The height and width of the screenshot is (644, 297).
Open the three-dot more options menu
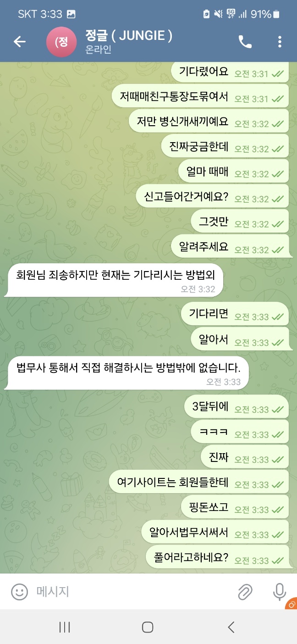click(280, 42)
